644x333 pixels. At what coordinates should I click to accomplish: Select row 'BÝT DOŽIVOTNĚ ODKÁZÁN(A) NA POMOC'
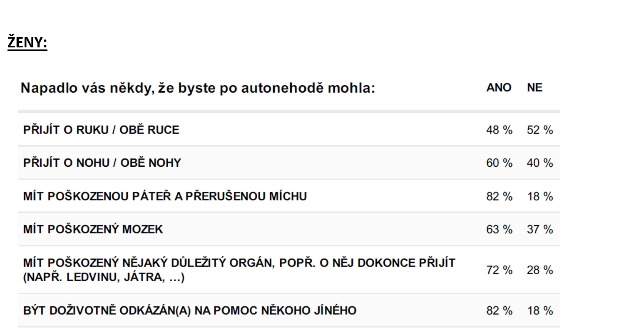tap(289, 310)
